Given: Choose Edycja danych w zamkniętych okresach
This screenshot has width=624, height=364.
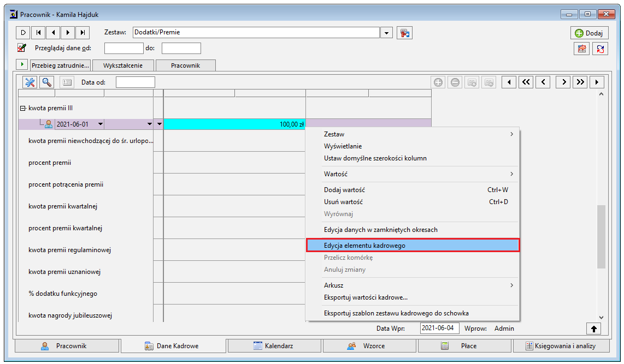Looking at the screenshot, I should [413, 230].
